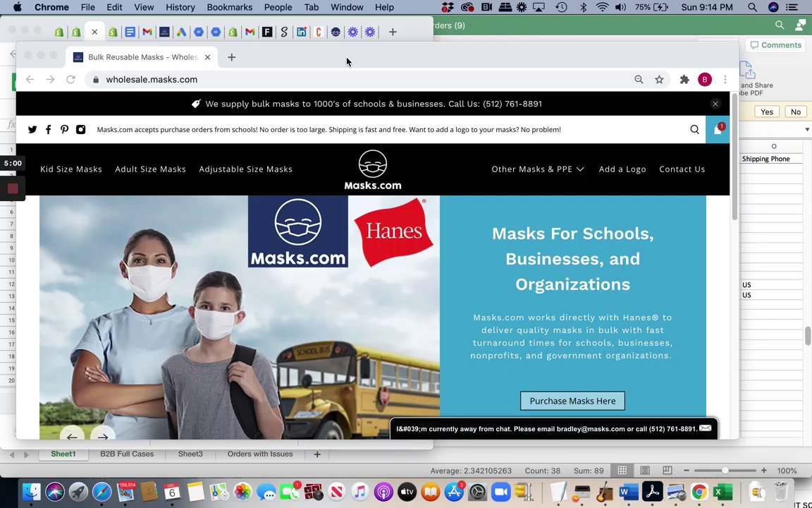Open the People menu

pos(278,7)
